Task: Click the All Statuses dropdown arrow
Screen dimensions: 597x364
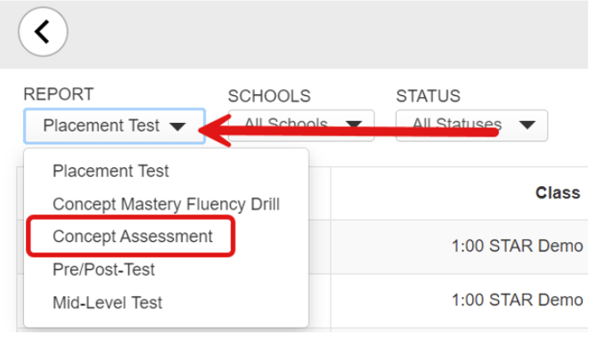Action: [527, 125]
